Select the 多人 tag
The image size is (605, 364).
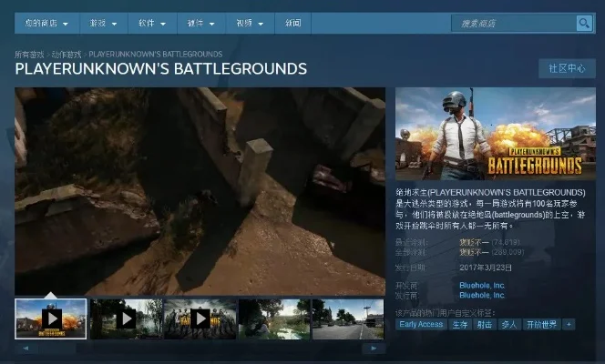pos(509,324)
